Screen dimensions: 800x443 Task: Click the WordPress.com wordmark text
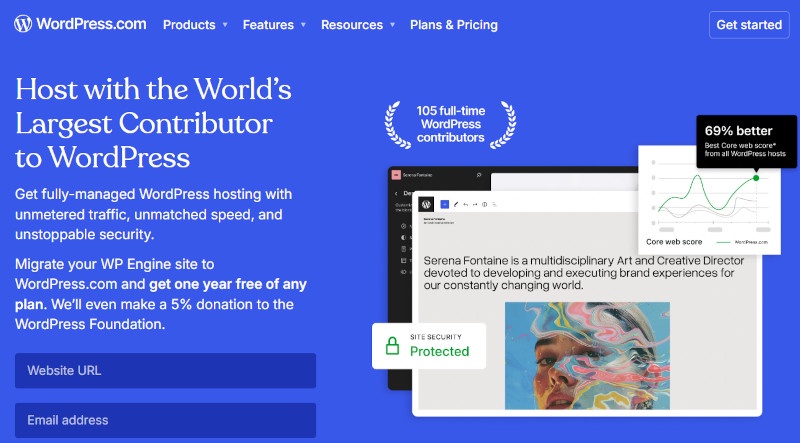click(x=91, y=24)
